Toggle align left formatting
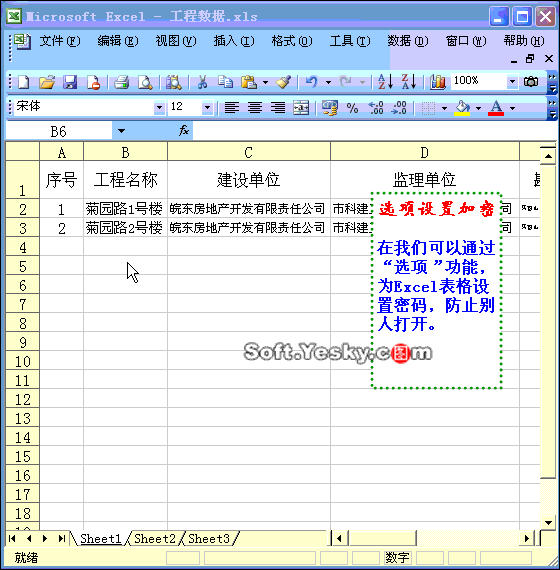The height and width of the screenshot is (570, 560). 231,108
